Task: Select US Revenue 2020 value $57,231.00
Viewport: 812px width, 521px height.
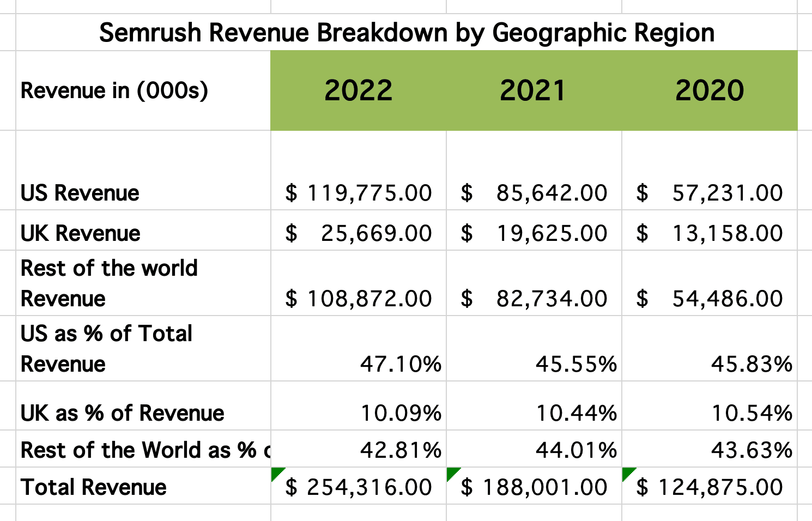Action: point(710,170)
